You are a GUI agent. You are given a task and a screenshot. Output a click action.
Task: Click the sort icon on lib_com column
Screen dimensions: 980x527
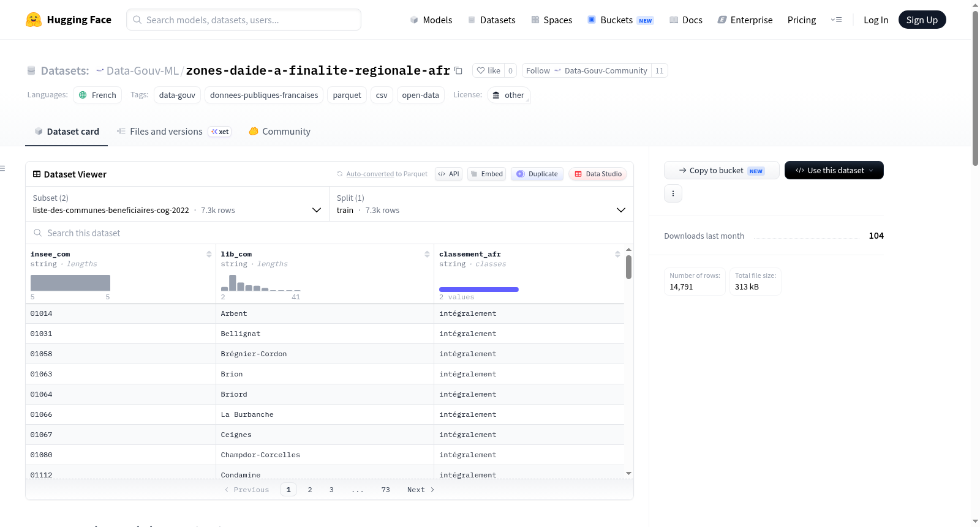pos(427,254)
